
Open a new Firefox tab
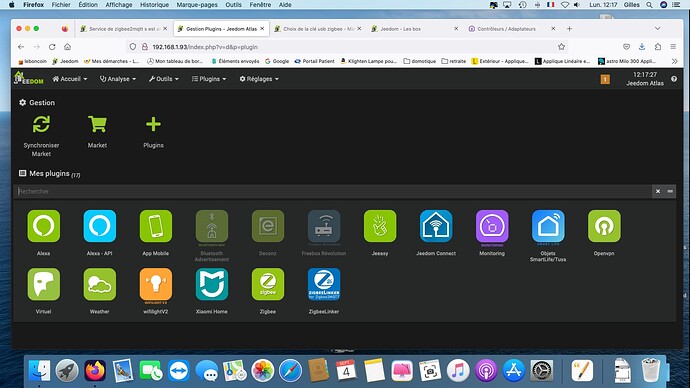coord(569,29)
